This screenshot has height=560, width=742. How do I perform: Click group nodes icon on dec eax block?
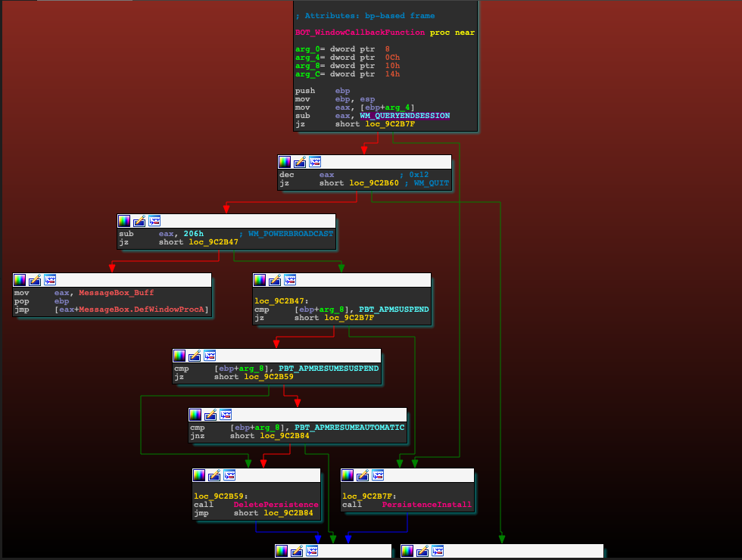(315, 162)
